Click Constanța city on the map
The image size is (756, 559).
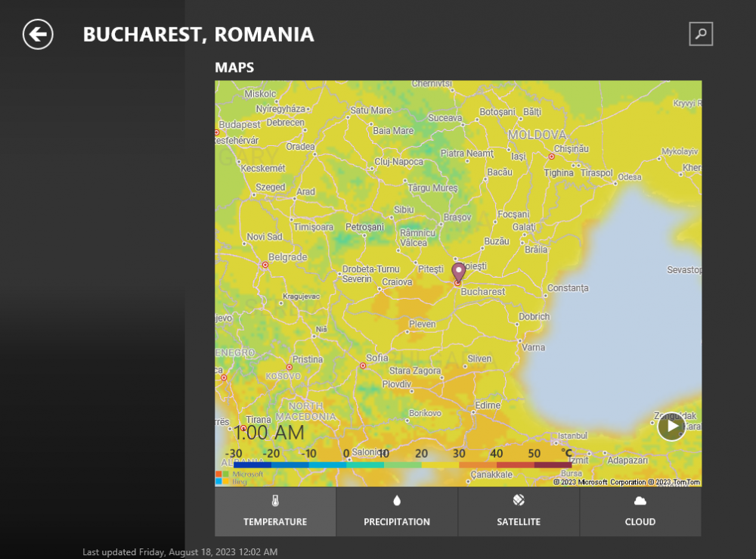(566, 287)
